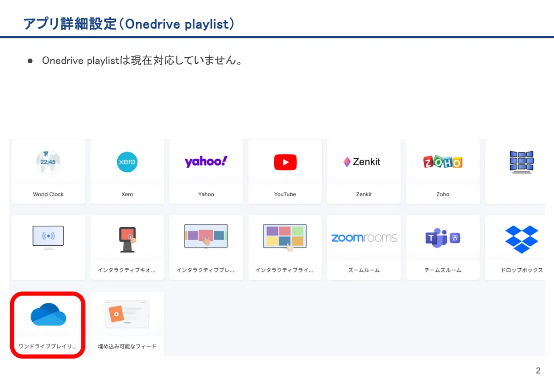Open the Yahoo app tile icon
This screenshot has height=392, width=554.
[206, 162]
